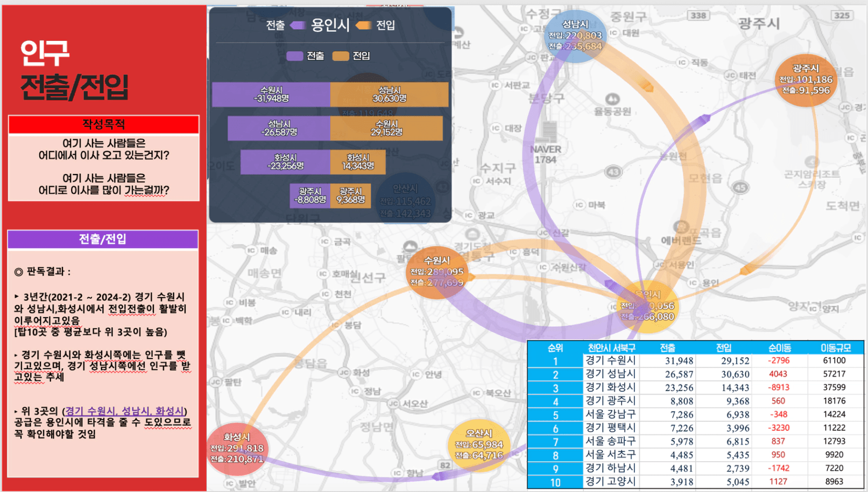The width and height of the screenshot is (868, 492).
Task: Click the JC 서오산 junction marker
Action: pyautogui.click(x=393, y=404)
